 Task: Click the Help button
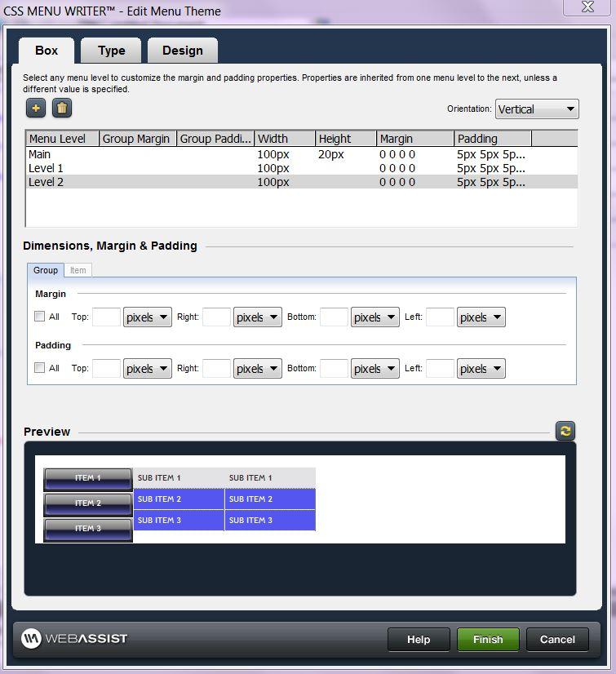(419, 640)
